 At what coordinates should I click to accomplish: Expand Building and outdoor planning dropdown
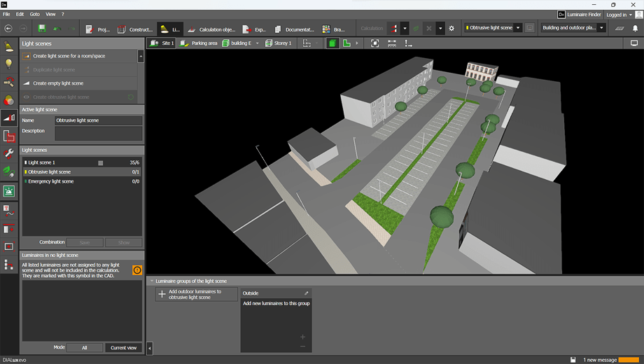(601, 28)
